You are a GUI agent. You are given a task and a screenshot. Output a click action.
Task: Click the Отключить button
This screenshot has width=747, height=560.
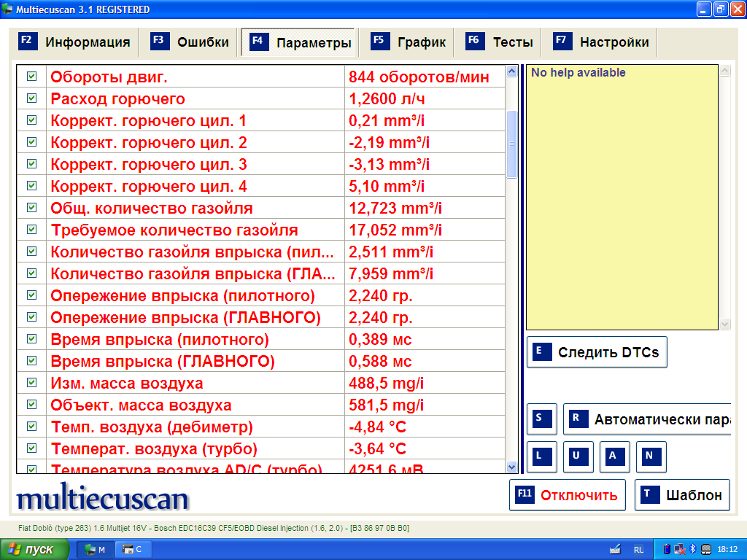pyautogui.click(x=567, y=495)
